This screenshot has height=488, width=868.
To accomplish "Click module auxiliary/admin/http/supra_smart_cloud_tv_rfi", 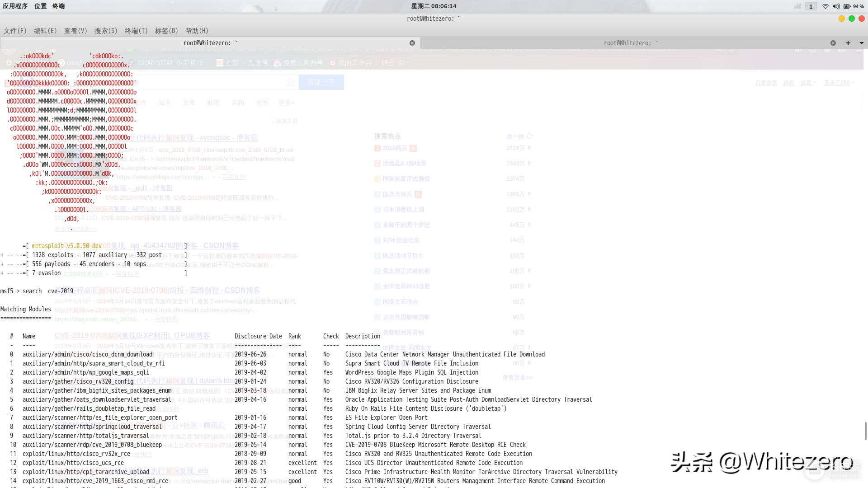I will pyautogui.click(x=94, y=363).
